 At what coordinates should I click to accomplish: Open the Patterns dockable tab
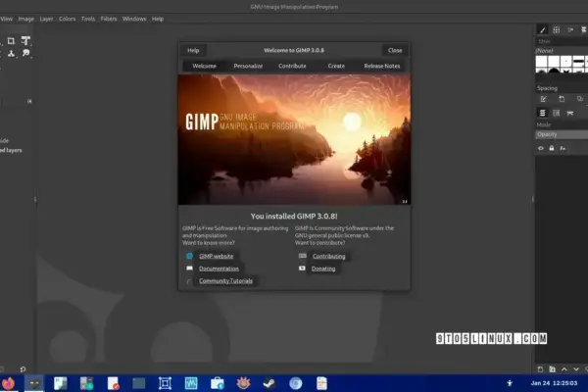click(557, 29)
